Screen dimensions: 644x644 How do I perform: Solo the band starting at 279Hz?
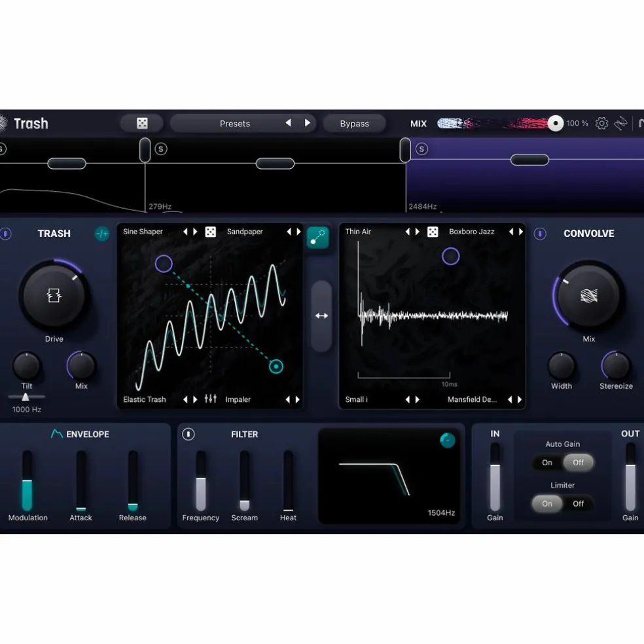click(x=161, y=149)
